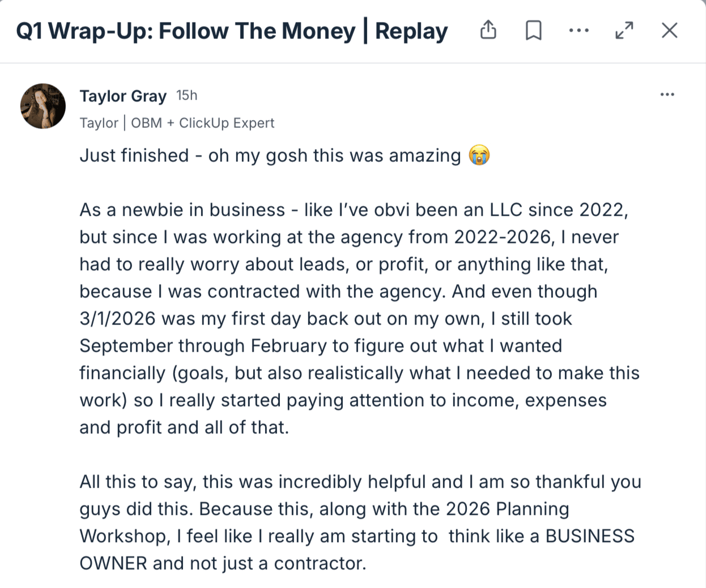
Task: Click the "Just finished" opening line
Action: tap(134, 155)
